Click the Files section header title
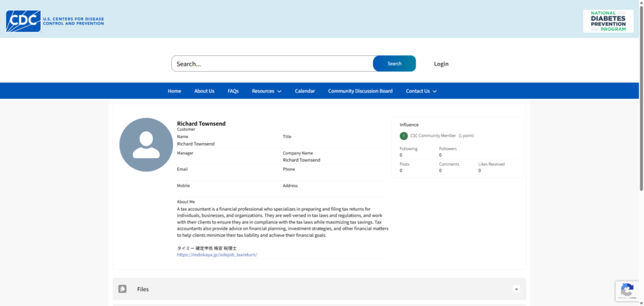The width and height of the screenshot is (644, 306). (x=143, y=289)
